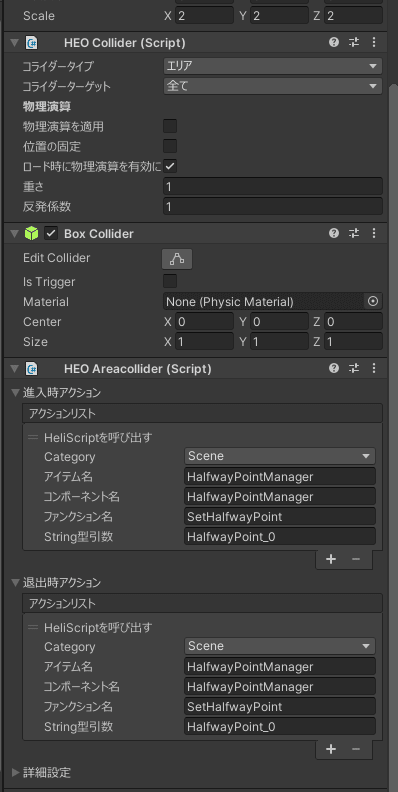Screen dimensions: 398x792
Task: Click the green Box Collider cube icon
Action: pos(31,233)
